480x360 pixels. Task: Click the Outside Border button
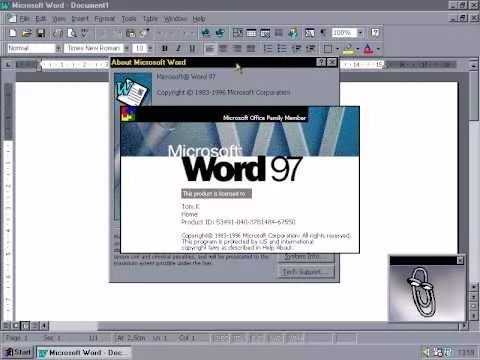[328, 49]
